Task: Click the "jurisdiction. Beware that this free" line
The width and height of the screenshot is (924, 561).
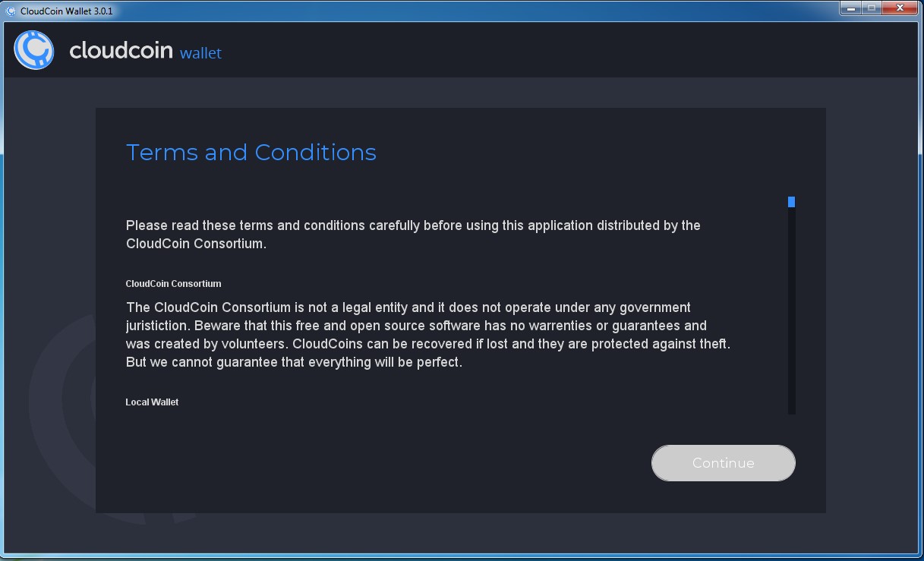Action: [416, 326]
